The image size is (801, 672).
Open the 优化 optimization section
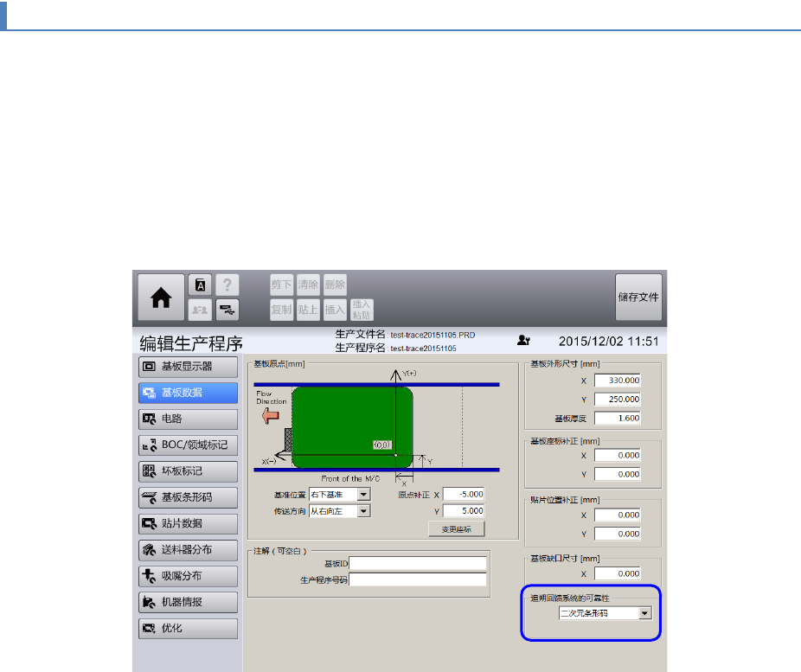click(188, 629)
